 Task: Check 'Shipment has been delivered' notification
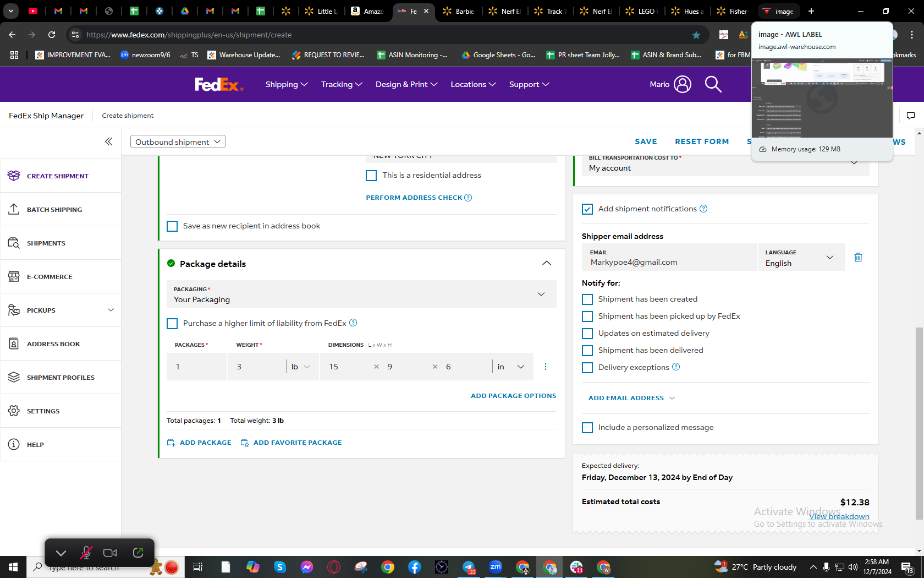point(587,351)
